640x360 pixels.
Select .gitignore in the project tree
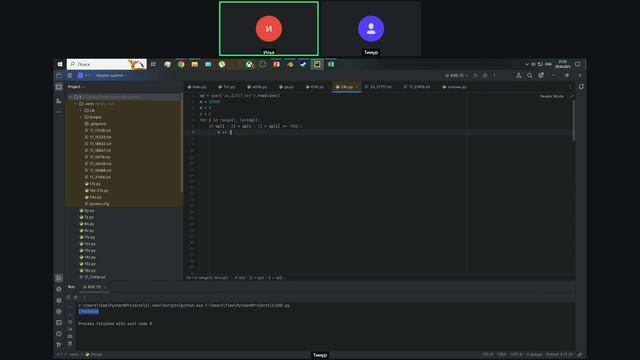96,124
